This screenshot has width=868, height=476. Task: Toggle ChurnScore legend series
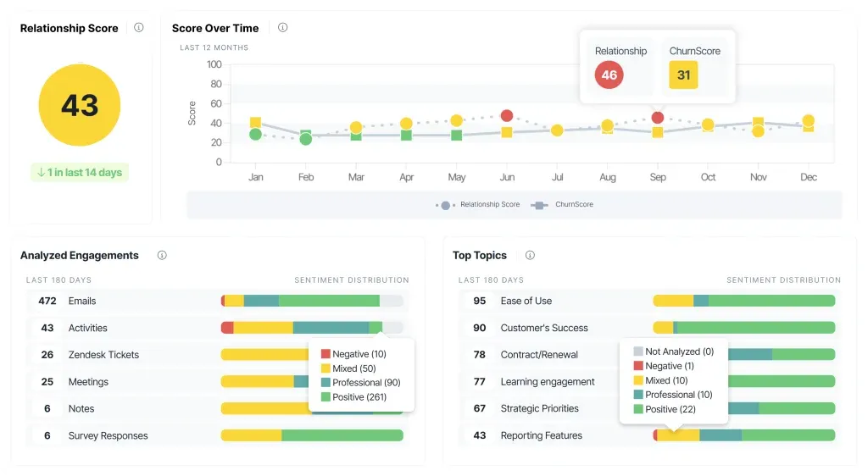[562, 205]
